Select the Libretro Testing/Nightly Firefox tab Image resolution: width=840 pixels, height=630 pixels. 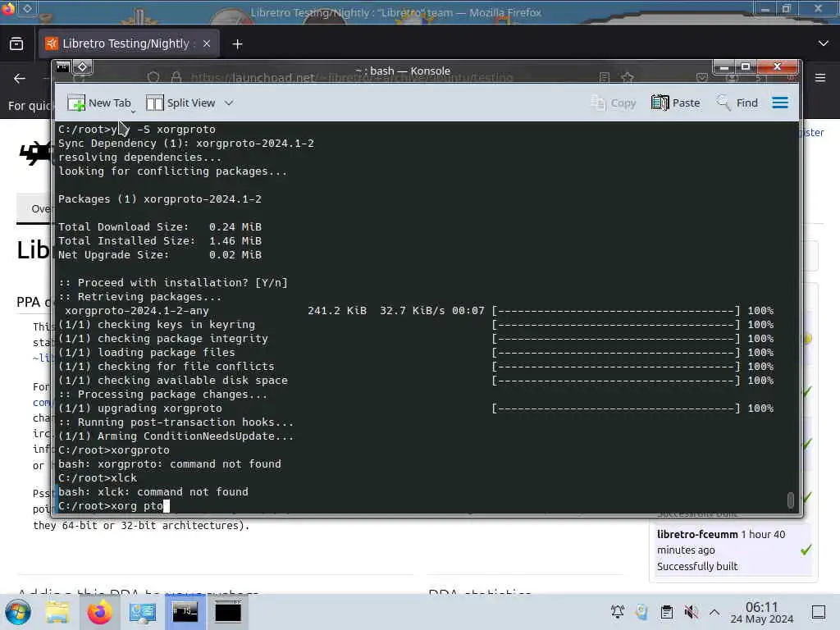pos(126,43)
